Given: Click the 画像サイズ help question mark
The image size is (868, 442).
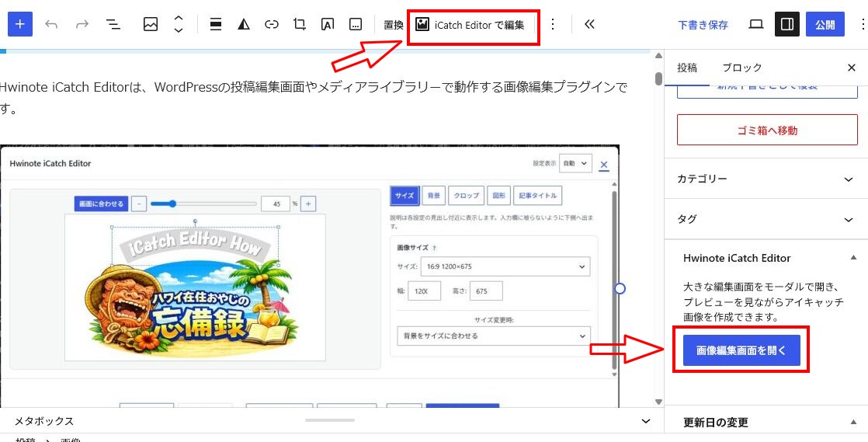Looking at the screenshot, I should click(x=433, y=248).
